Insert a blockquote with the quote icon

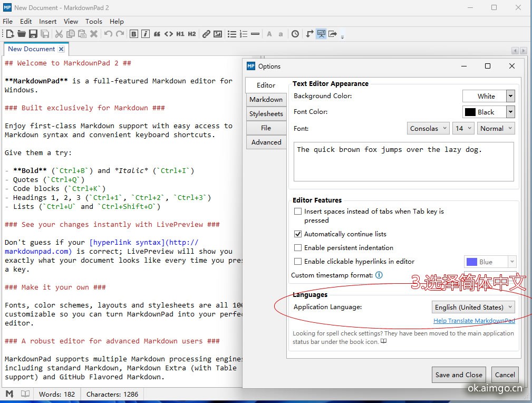point(157,34)
